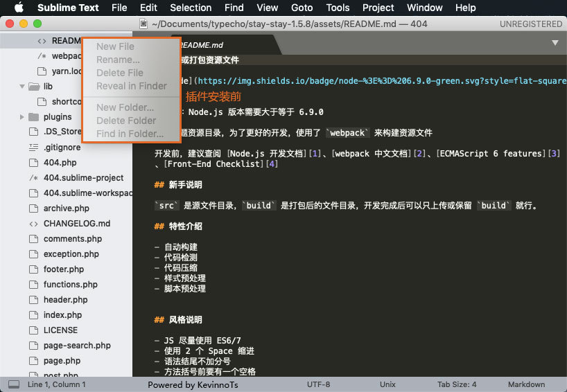Click the header.php file icon
This screenshot has width=567, height=392.
[x=34, y=299]
